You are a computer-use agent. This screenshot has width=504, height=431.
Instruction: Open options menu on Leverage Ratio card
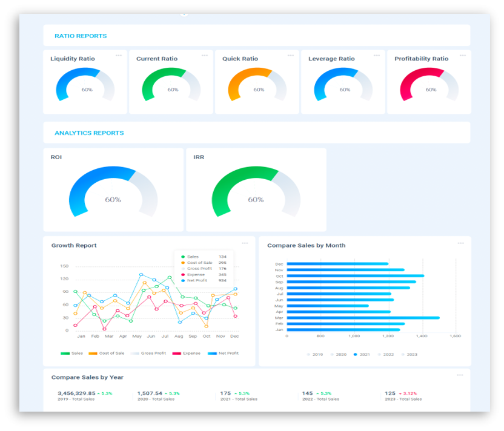click(377, 55)
